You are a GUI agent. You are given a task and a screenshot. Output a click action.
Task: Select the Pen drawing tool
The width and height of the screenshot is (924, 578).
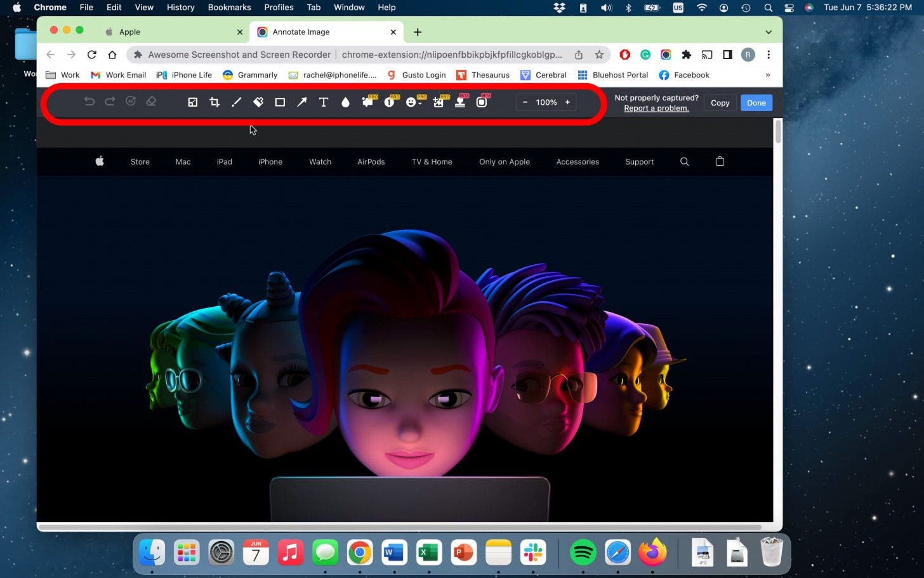236,102
